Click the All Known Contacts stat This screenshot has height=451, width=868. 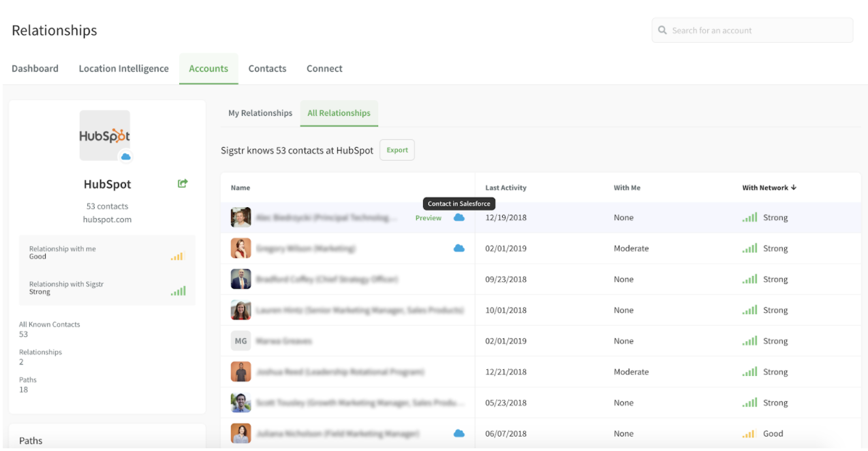click(49, 329)
